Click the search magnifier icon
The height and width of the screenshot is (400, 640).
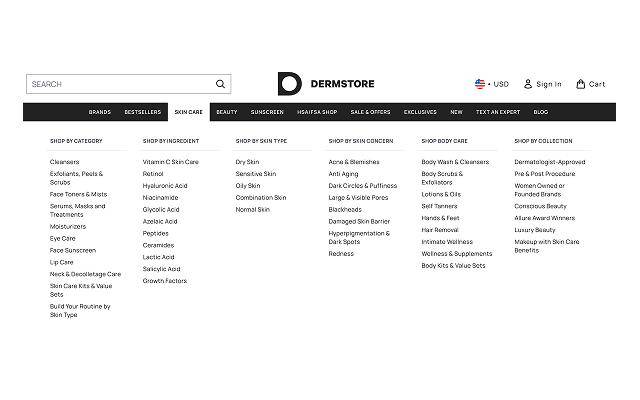click(220, 84)
